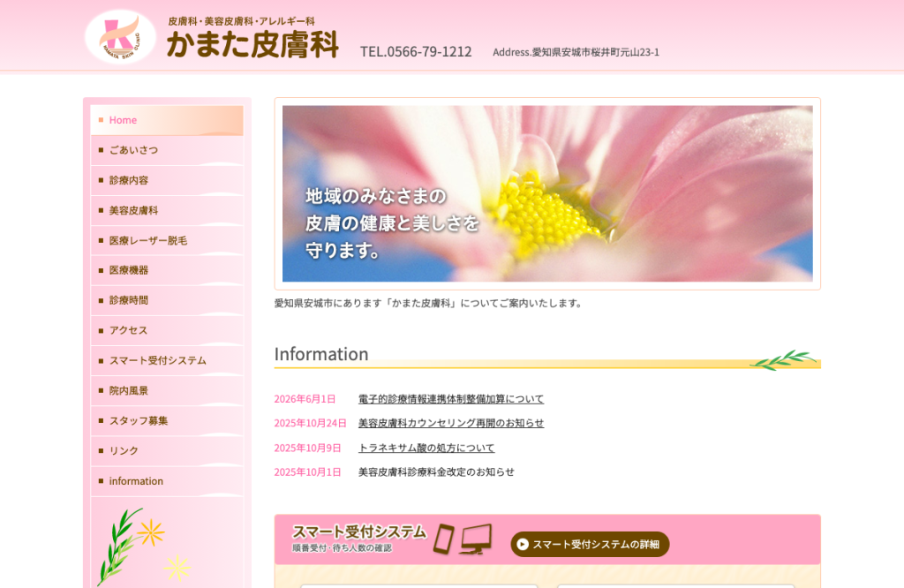Click the スマート受付システム banner title
The image size is (904, 588).
click(359, 531)
